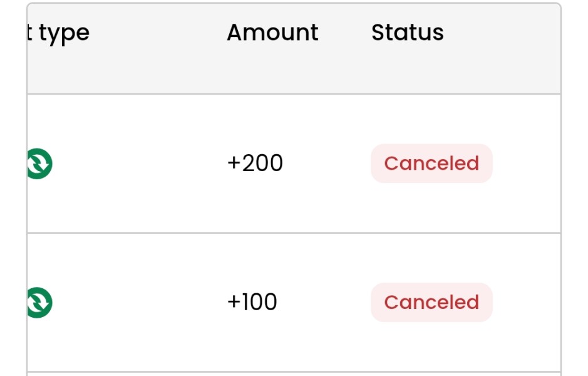Click the gap between type and Amount headers
The height and width of the screenshot is (376, 588).
[x=158, y=33]
